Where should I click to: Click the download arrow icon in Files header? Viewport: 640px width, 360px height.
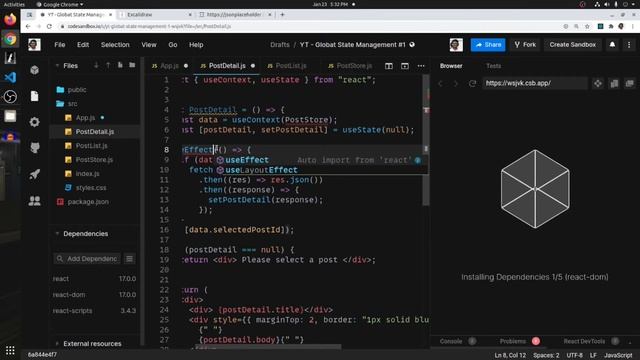[96, 65]
